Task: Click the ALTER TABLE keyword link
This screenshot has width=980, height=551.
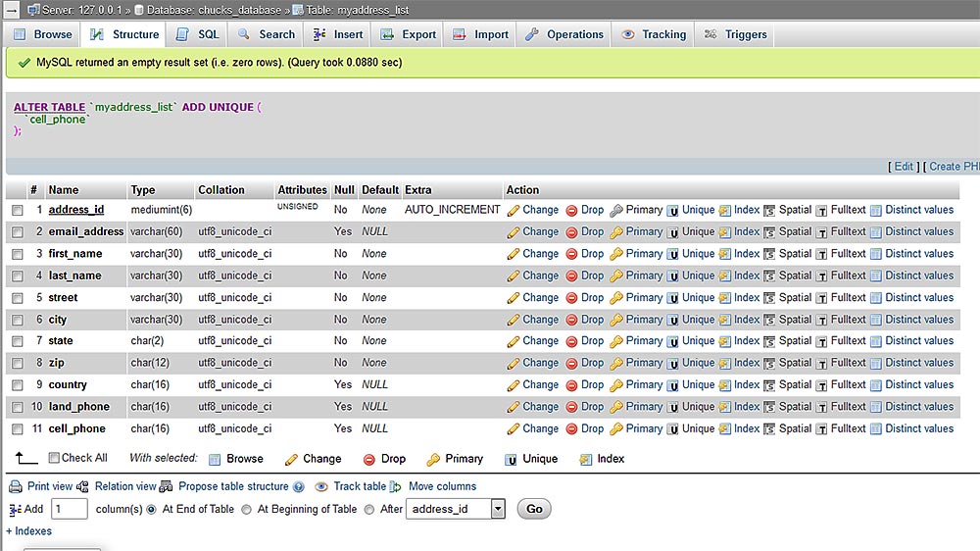Action: pyautogui.click(x=49, y=108)
